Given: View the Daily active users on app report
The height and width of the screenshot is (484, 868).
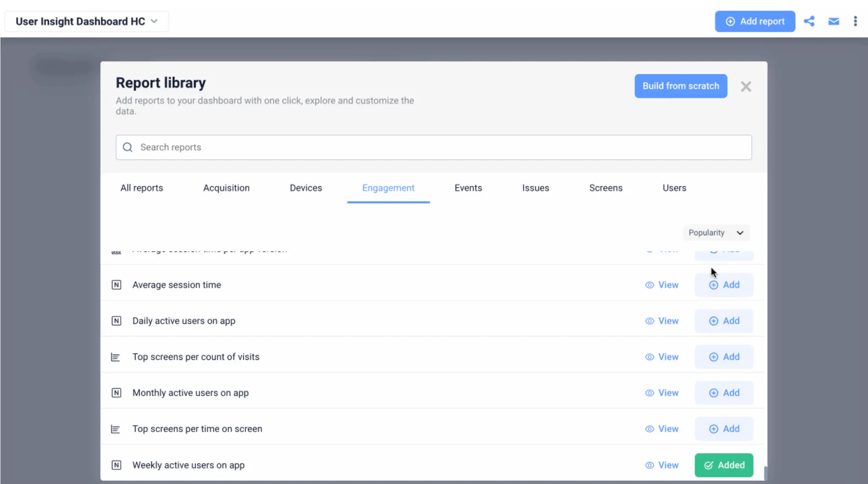Looking at the screenshot, I should coord(662,321).
